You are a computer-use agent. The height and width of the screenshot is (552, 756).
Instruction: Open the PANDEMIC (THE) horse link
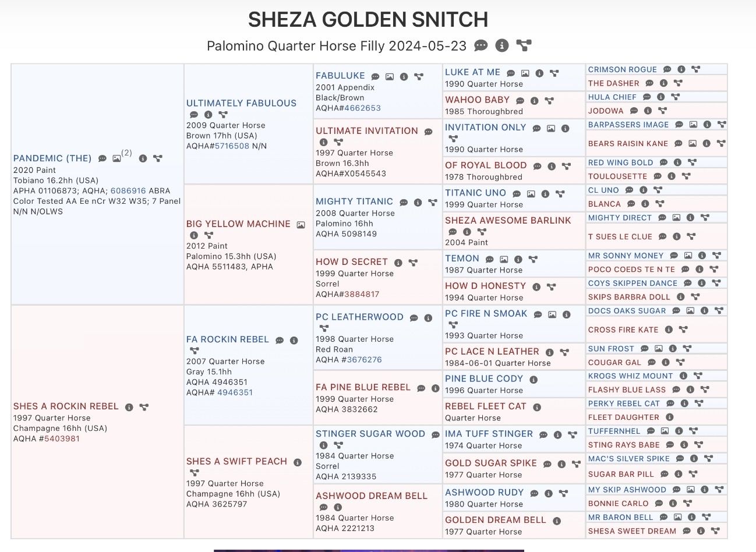[x=52, y=158]
